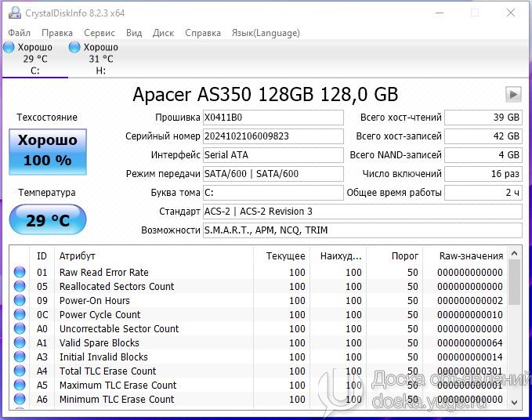
Task: Click the Raw-значения column header
Action: point(465,255)
